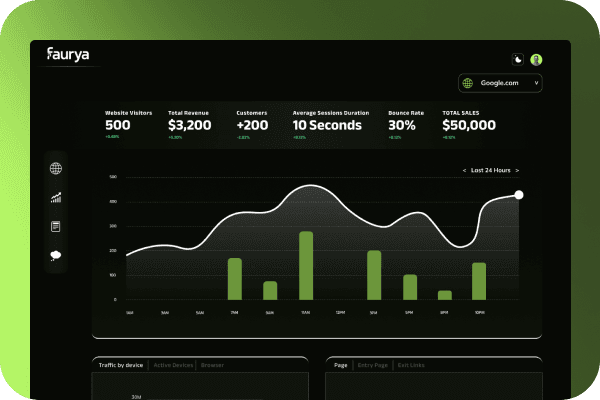Switch to the Active Devices tab
600x400 pixels.
(x=173, y=365)
